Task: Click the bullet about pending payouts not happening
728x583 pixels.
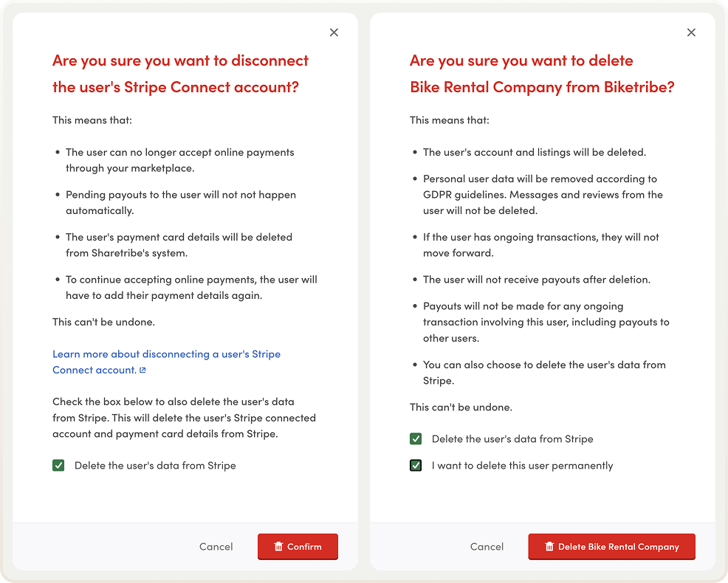Action: 180,203
